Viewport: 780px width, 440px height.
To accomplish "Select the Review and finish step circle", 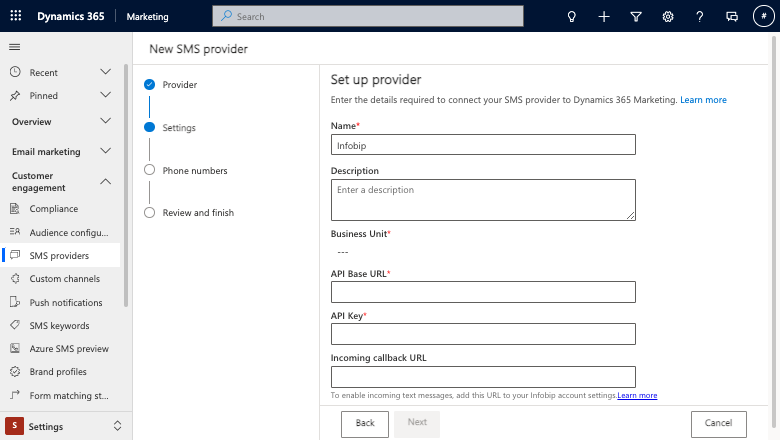I will point(149,212).
